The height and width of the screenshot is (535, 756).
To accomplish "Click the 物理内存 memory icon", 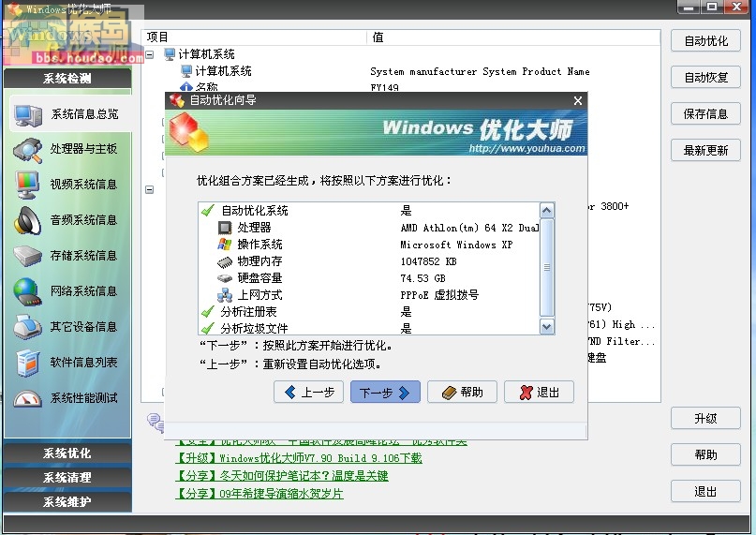I will 224,261.
